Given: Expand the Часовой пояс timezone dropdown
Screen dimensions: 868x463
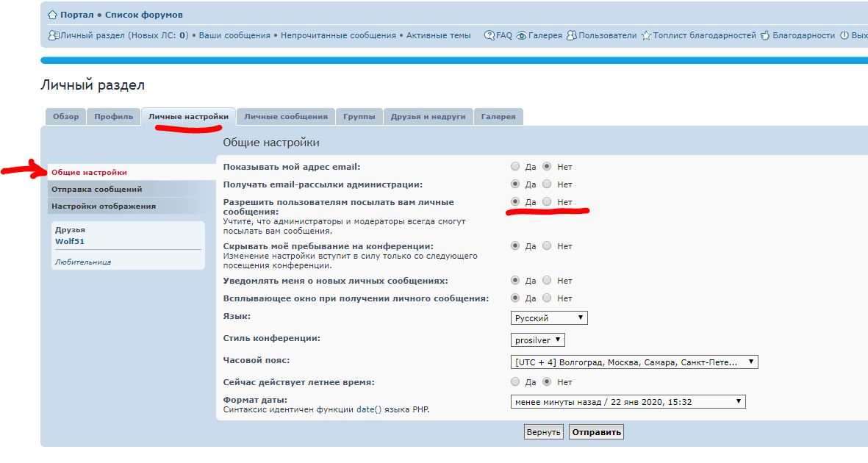Looking at the screenshot, I should click(634, 362).
